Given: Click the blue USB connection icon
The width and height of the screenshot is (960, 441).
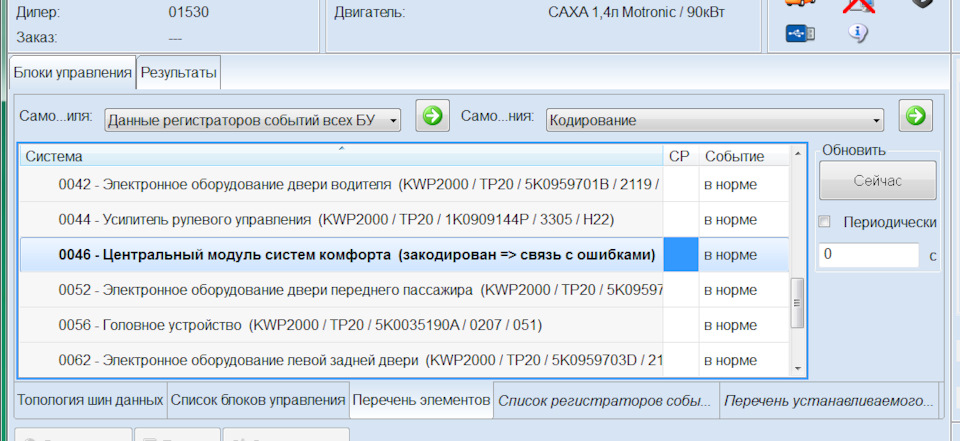Looking at the screenshot, I should (x=800, y=33).
